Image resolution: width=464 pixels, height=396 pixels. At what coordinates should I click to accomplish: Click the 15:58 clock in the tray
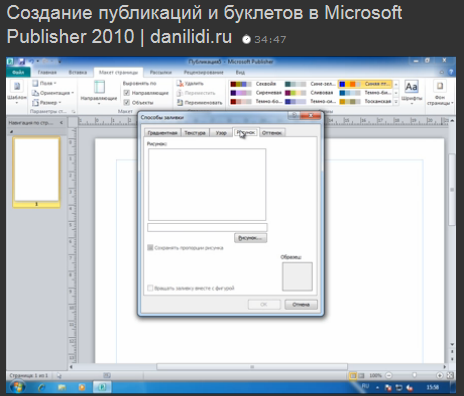click(433, 387)
